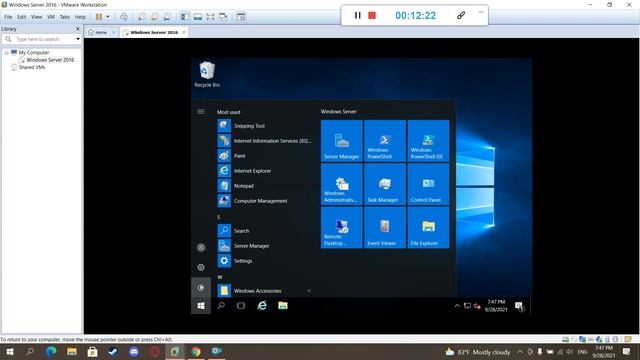
Task: Switch to Unity mode icon
Action: 223,17
